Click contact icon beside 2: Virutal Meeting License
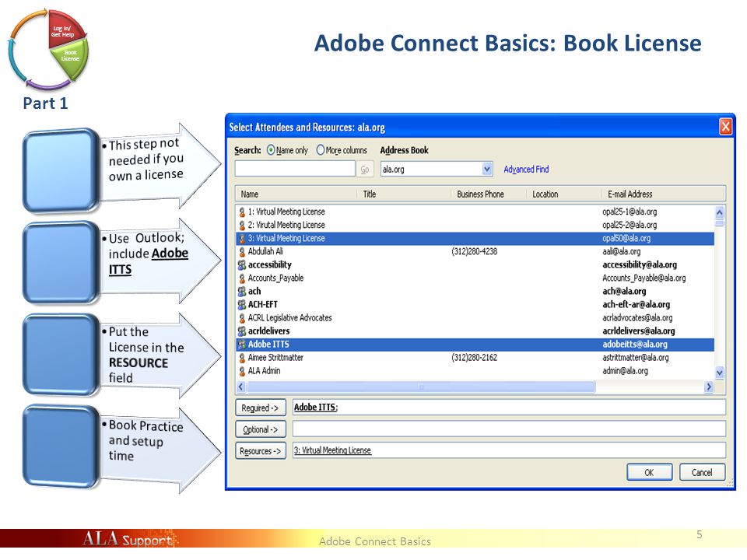The height and width of the screenshot is (560, 747). point(242,226)
